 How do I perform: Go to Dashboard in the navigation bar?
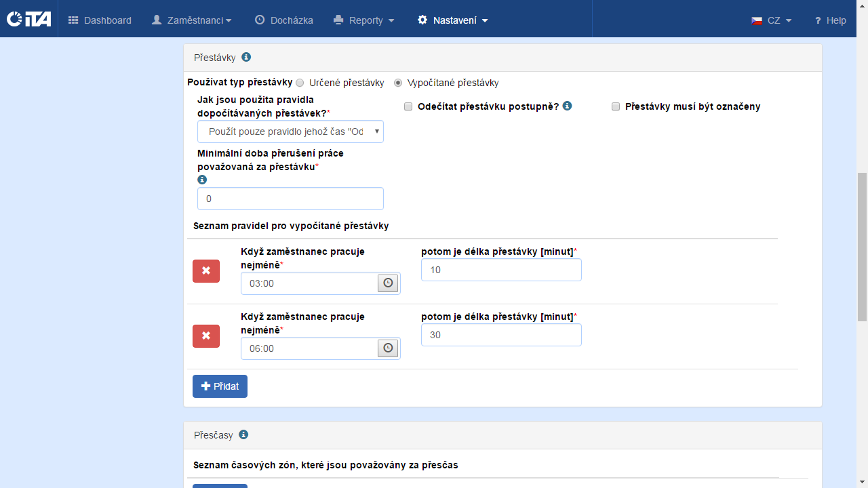pyautogui.click(x=100, y=20)
